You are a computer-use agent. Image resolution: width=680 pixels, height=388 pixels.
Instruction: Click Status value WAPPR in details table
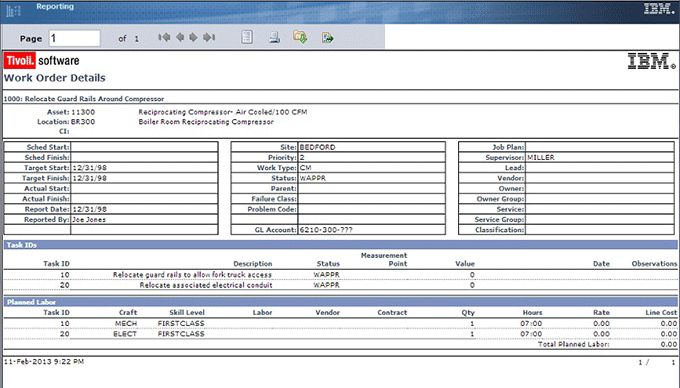click(313, 178)
